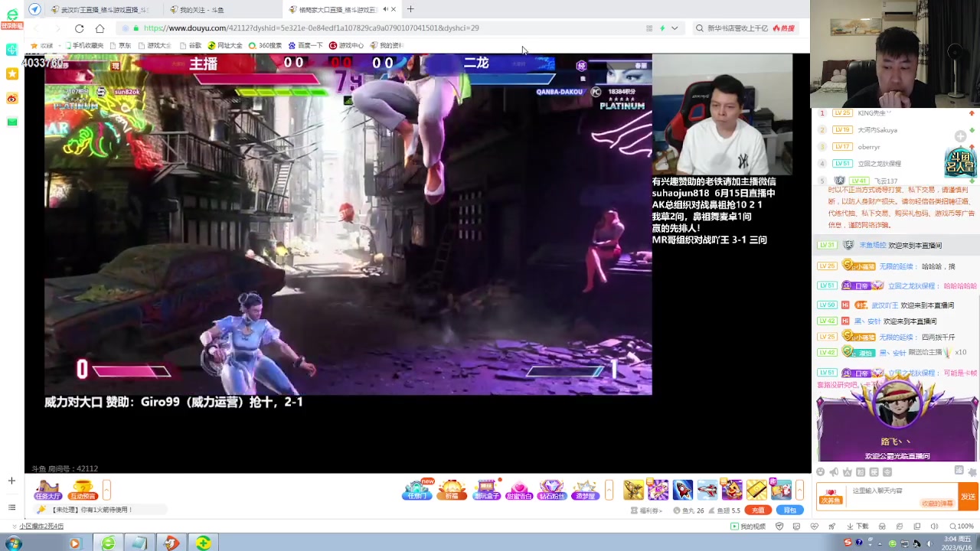Viewport: 980px width, 551px height.
Task: Open 京东 bookmark
Action: pyautogui.click(x=120, y=46)
